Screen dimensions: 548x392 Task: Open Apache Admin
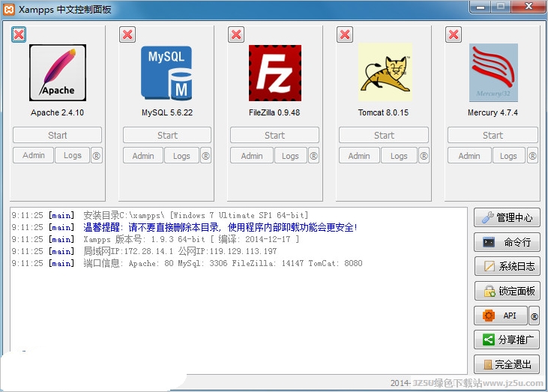34,155
